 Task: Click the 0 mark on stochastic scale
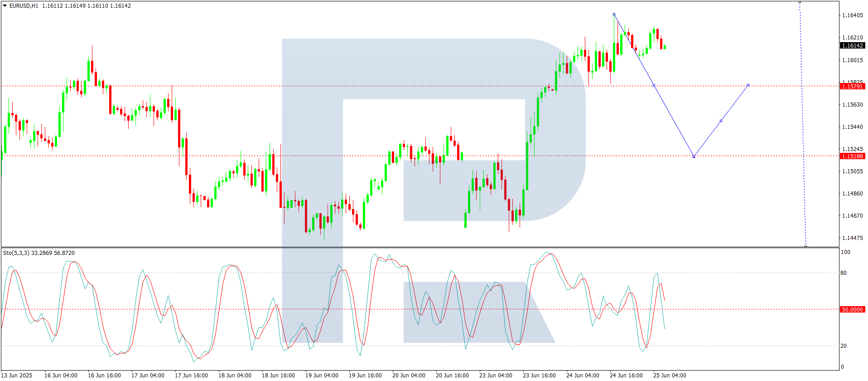pyautogui.click(x=842, y=367)
